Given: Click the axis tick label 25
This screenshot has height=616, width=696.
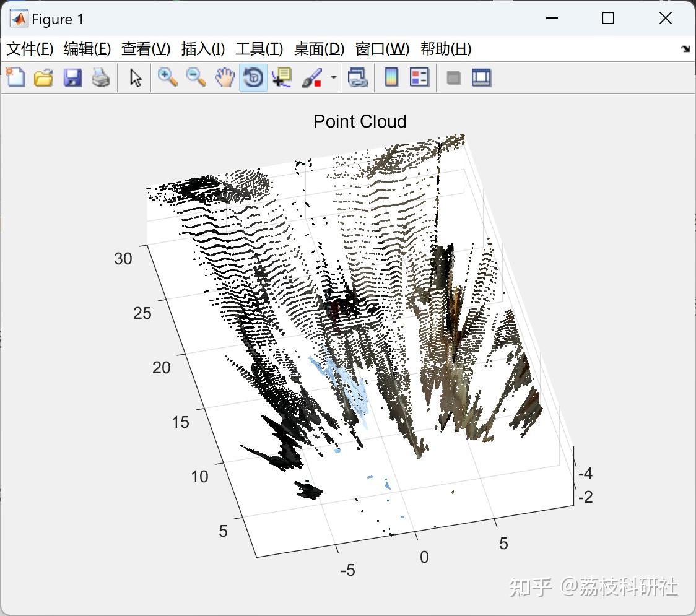Looking at the screenshot, I should point(142,313).
